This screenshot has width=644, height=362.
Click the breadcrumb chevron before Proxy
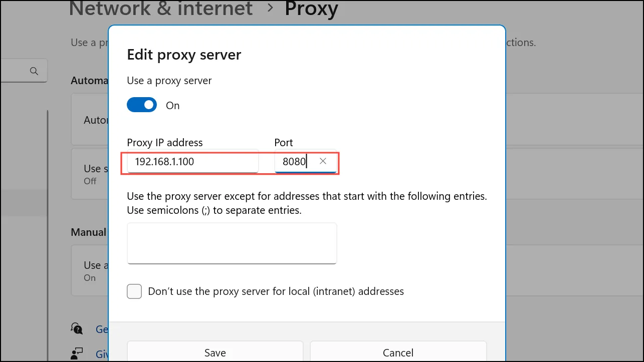[x=269, y=8]
